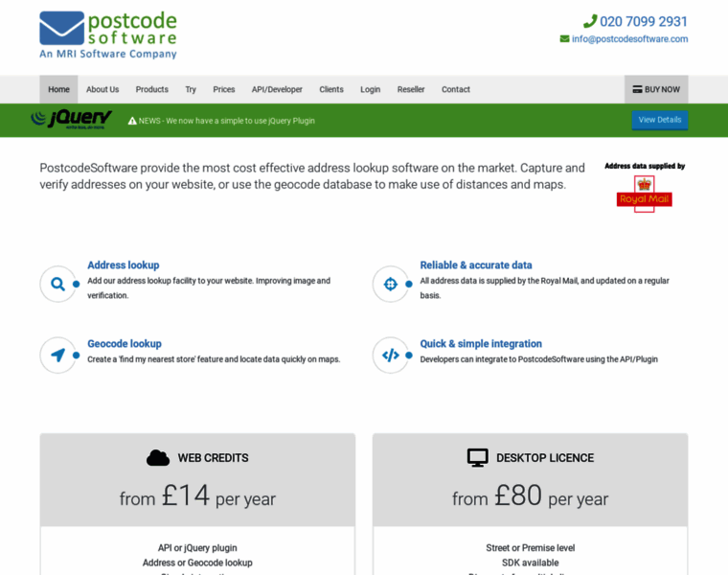Viewport: 728px width, 575px height.
Task: Open the API/Developer page
Action: click(277, 89)
